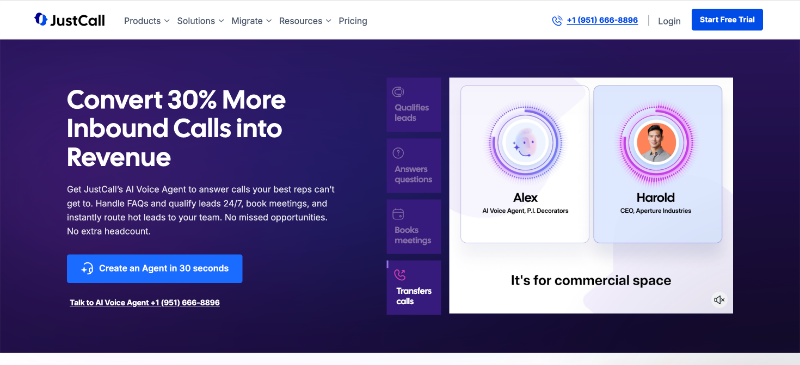Click the Qualifies leads icon
The image size is (800, 365).
(398, 92)
